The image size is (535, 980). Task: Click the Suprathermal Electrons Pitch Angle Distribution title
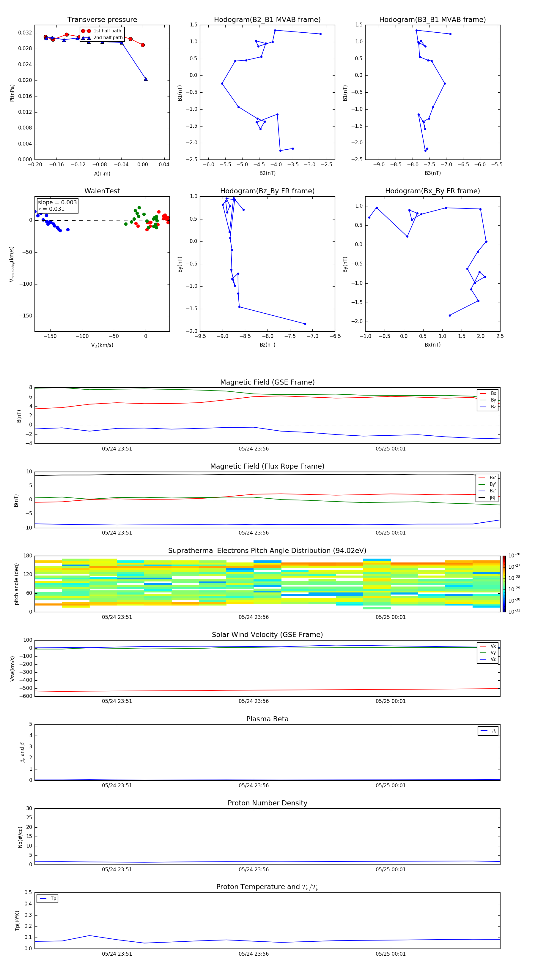267,551
